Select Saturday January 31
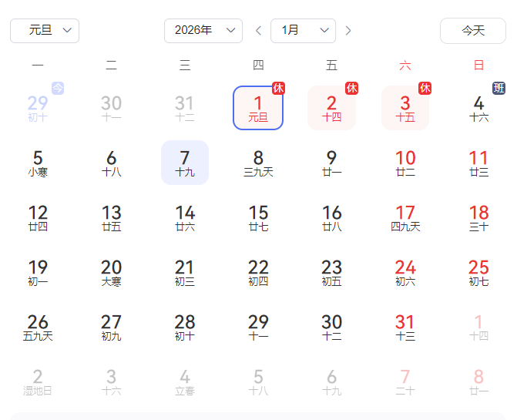 [x=405, y=327]
